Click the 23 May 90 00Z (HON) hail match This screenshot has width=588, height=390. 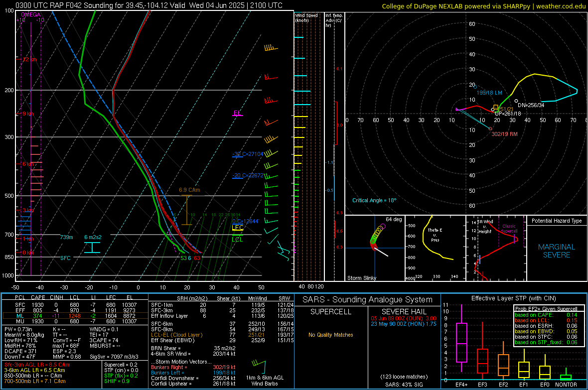click(x=404, y=324)
